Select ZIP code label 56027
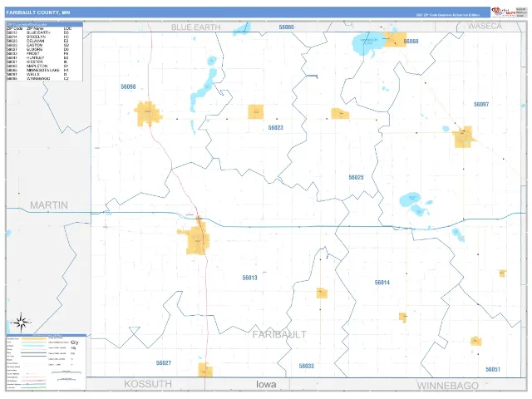The width and height of the screenshot is (532, 399). point(164,362)
